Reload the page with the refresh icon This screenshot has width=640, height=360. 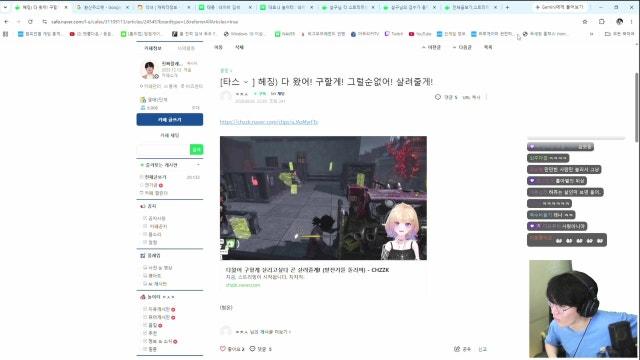coord(30,22)
